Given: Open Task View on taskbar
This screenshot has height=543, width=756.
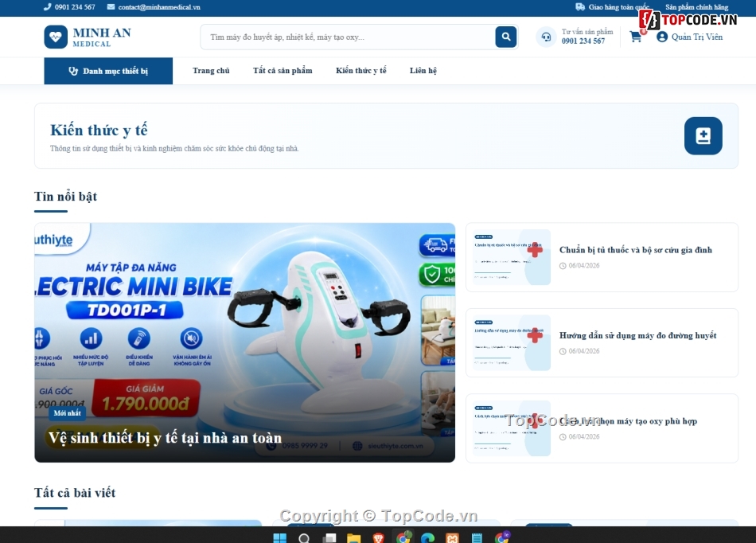Looking at the screenshot, I should click(329, 537).
